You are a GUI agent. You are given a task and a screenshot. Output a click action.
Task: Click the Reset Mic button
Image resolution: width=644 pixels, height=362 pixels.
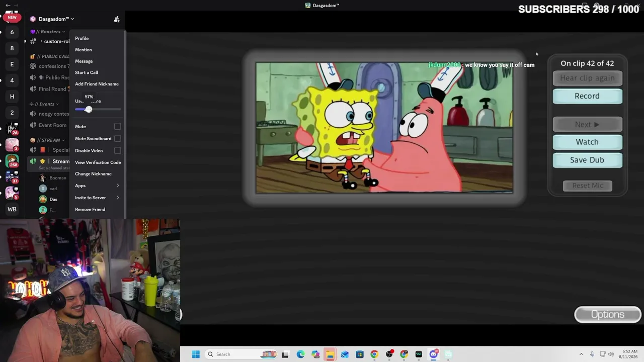(587, 186)
